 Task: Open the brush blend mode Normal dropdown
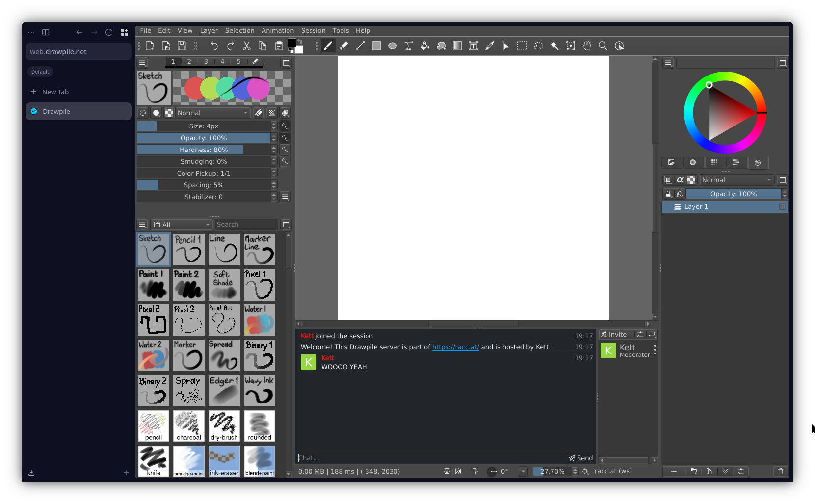pyautogui.click(x=212, y=113)
